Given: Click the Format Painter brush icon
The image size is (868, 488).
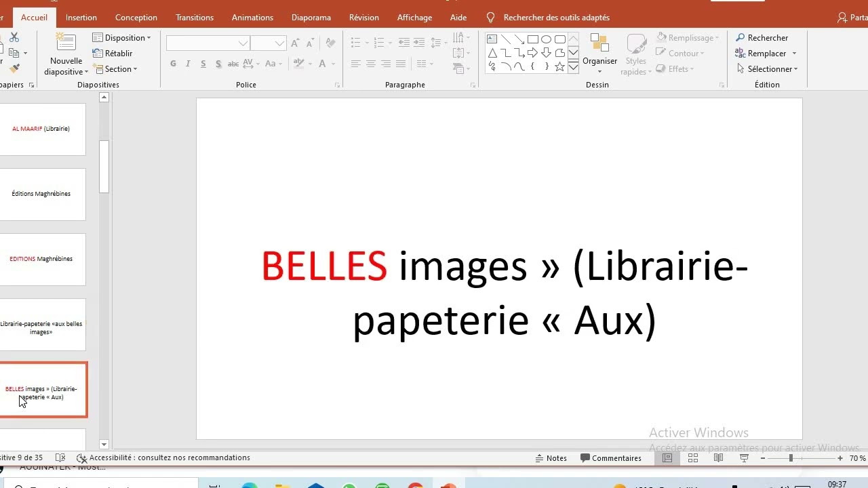Looking at the screenshot, I should (x=14, y=68).
